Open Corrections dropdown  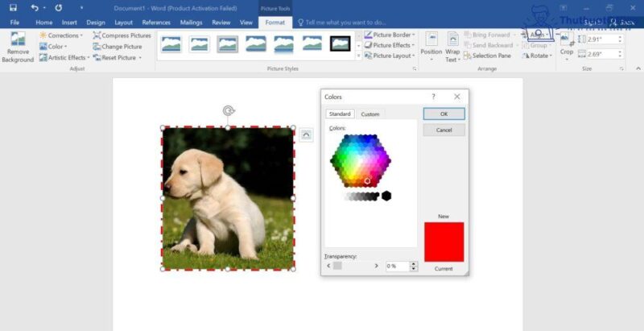[x=61, y=35]
